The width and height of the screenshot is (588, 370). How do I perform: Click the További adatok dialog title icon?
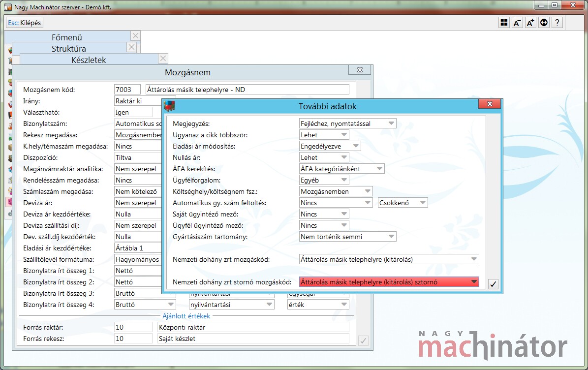click(x=169, y=106)
